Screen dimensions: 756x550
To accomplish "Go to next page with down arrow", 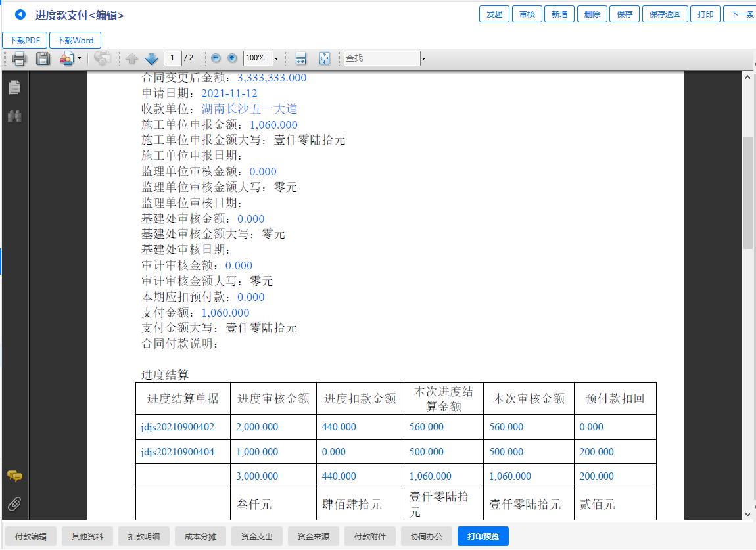I will (x=152, y=58).
